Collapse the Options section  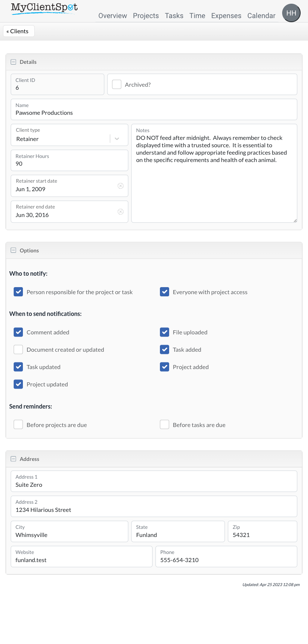[14, 251]
